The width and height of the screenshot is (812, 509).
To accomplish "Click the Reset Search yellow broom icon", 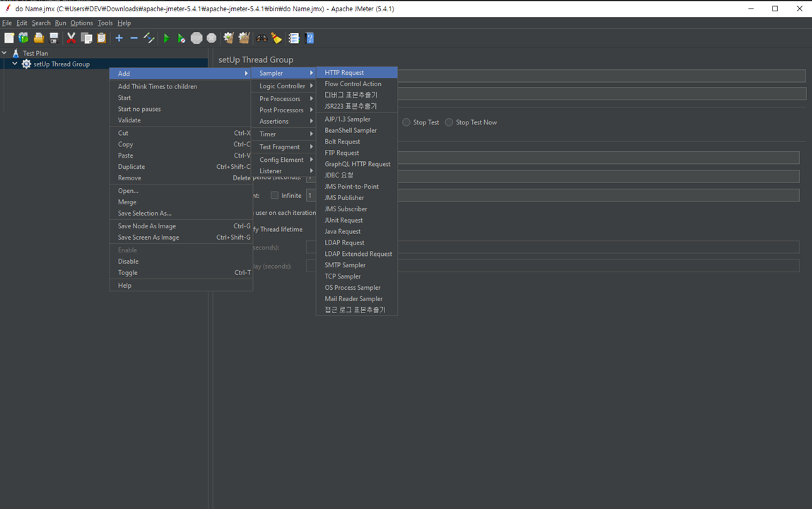I will point(276,38).
